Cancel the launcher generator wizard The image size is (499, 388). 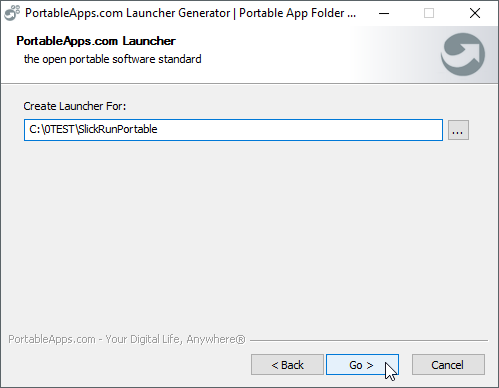tap(448, 365)
